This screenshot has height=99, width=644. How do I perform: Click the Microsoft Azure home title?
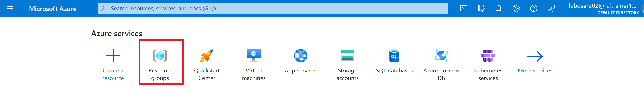pyautogui.click(x=53, y=9)
